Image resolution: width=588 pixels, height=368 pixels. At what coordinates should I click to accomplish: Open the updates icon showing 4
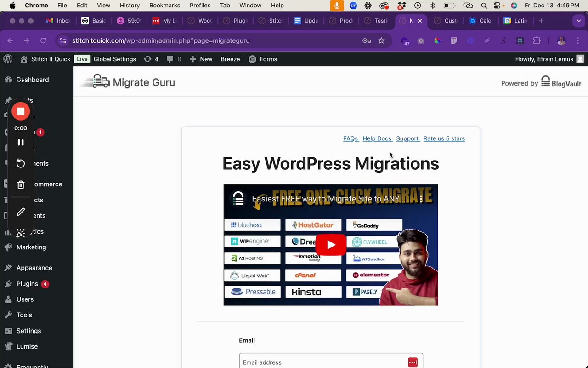click(x=151, y=59)
